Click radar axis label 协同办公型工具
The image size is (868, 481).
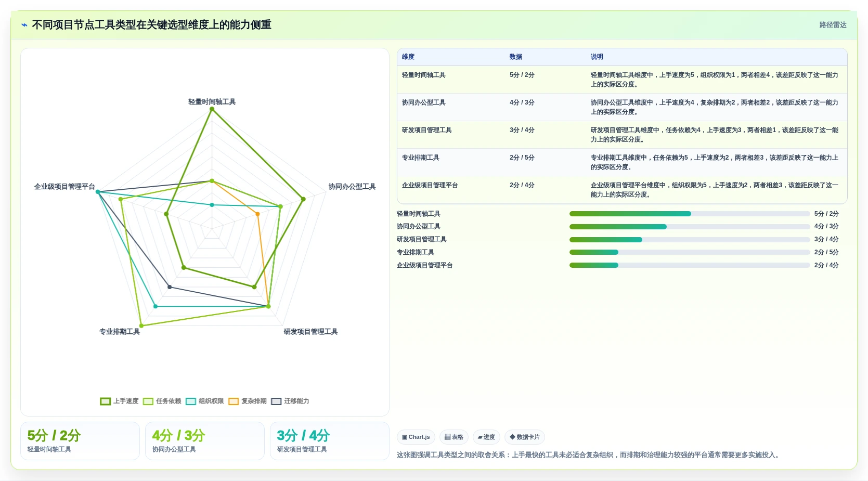point(352,187)
